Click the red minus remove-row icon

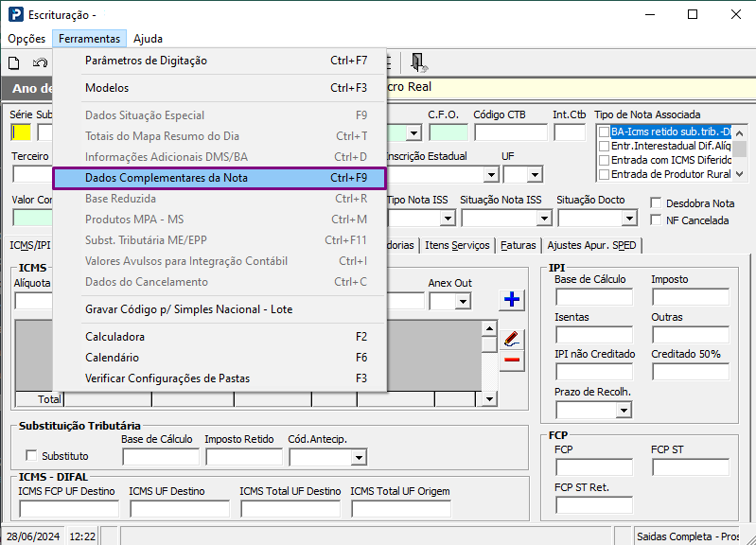click(512, 360)
